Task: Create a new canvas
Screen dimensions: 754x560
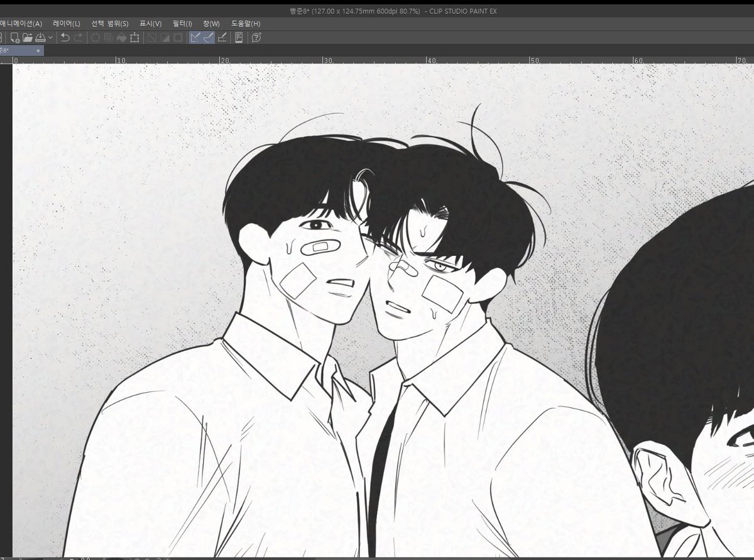Action: point(13,38)
